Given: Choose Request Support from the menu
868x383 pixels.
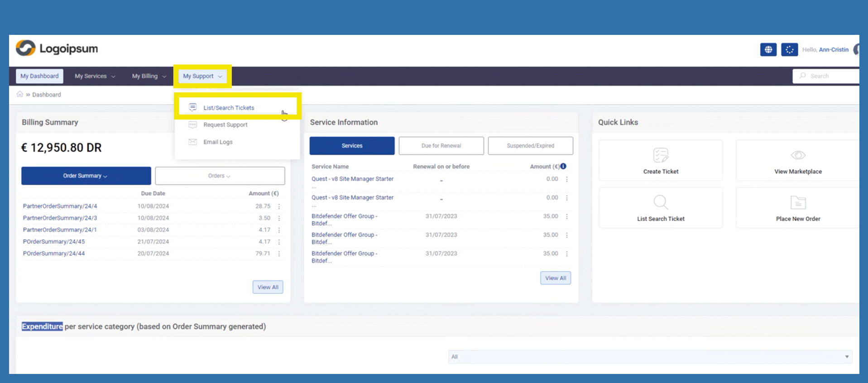Looking at the screenshot, I should 225,125.
